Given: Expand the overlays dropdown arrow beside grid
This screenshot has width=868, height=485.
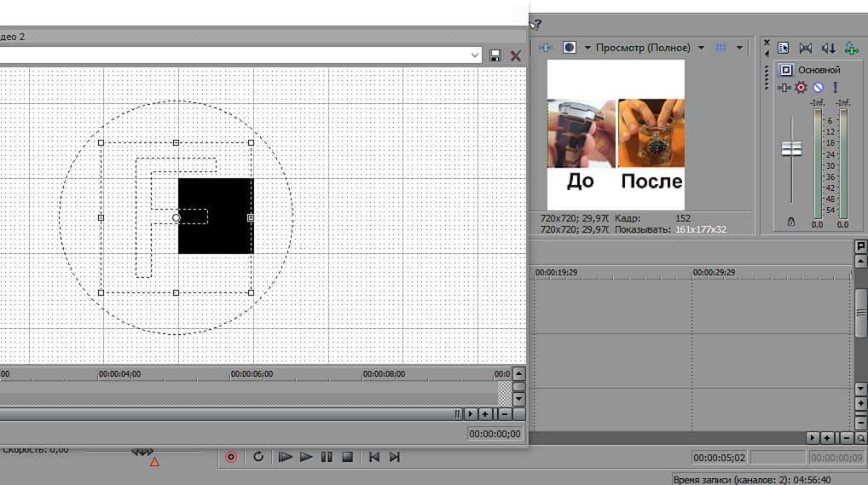Looking at the screenshot, I should pyautogui.click(x=739, y=48).
